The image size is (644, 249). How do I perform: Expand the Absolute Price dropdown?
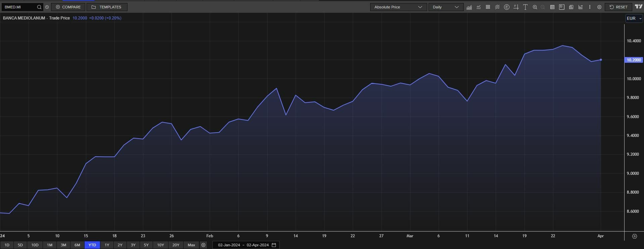[398, 7]
